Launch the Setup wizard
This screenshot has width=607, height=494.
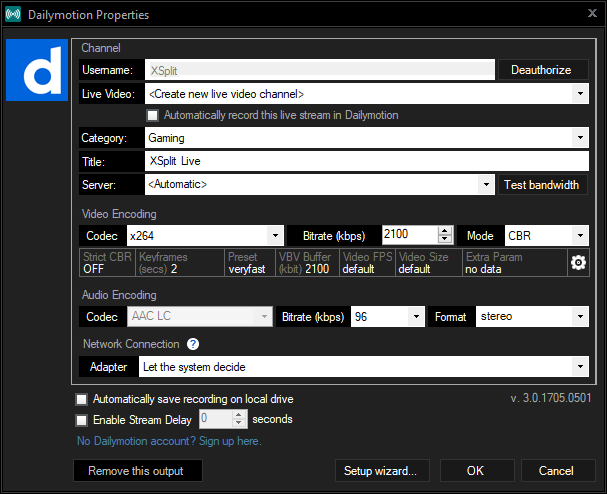382,470
